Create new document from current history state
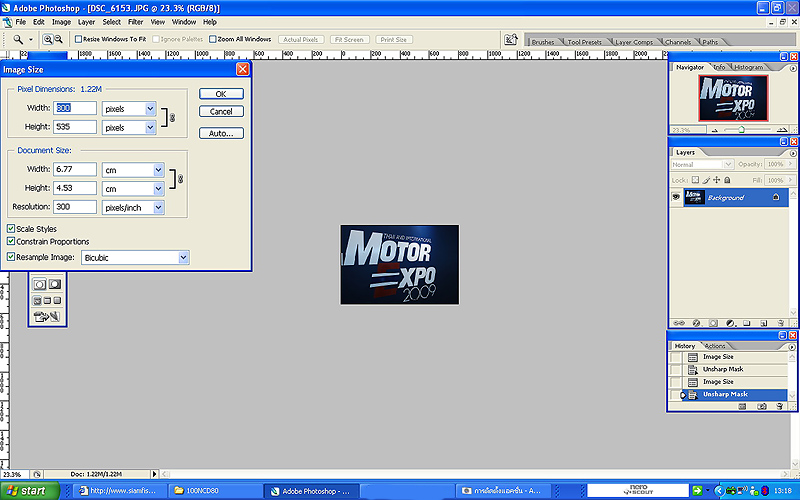Image resolution: width=800 pixels, height=500 pixels. pos(742,407)
